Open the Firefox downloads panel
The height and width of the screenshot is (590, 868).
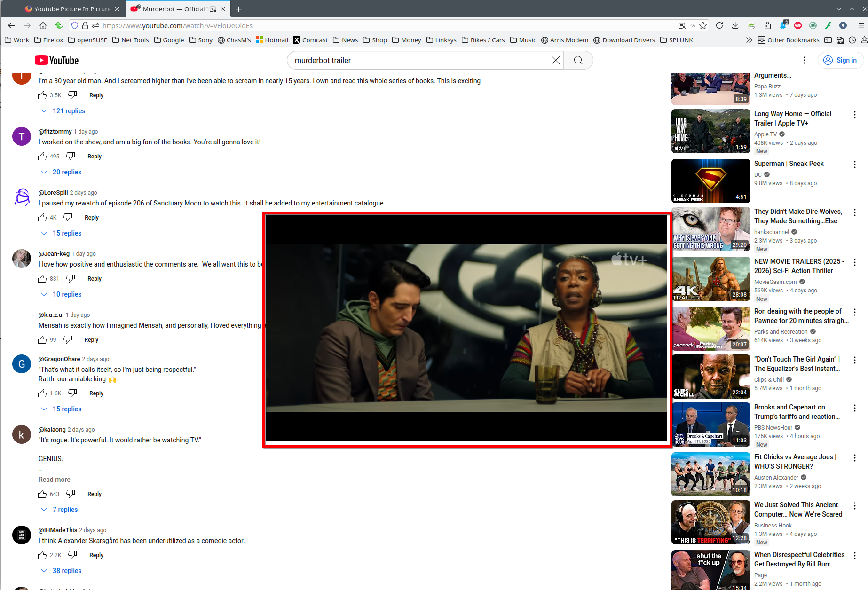(735, 25)
